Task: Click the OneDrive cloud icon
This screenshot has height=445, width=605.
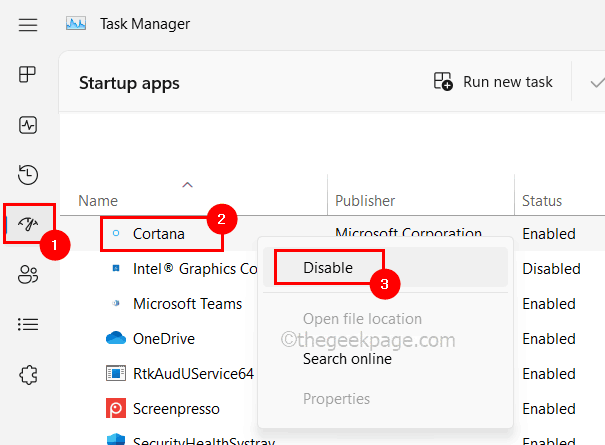Action: click(115, 339)
